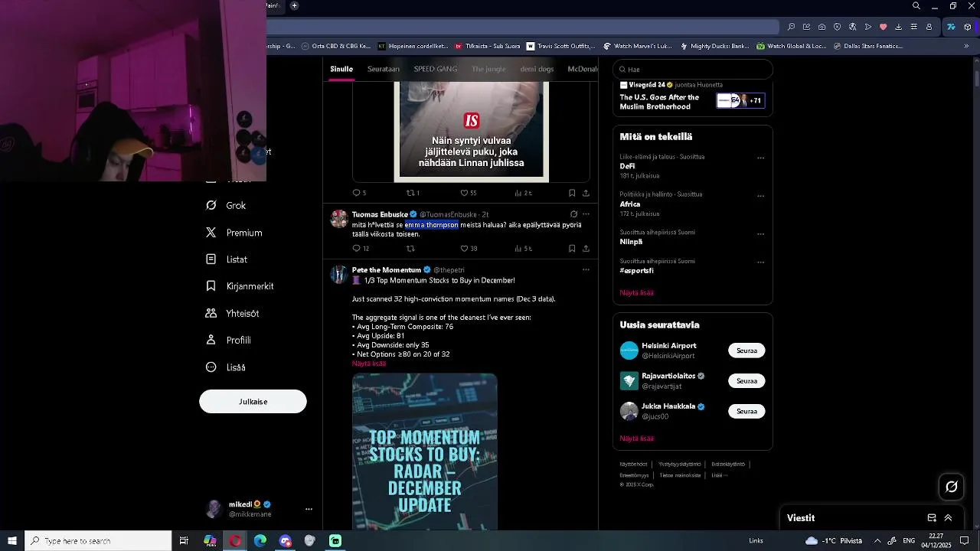980x551 pixels.
Task: Show more follow suggestions under Uusia seurattavia
Action: pos(636,439)
